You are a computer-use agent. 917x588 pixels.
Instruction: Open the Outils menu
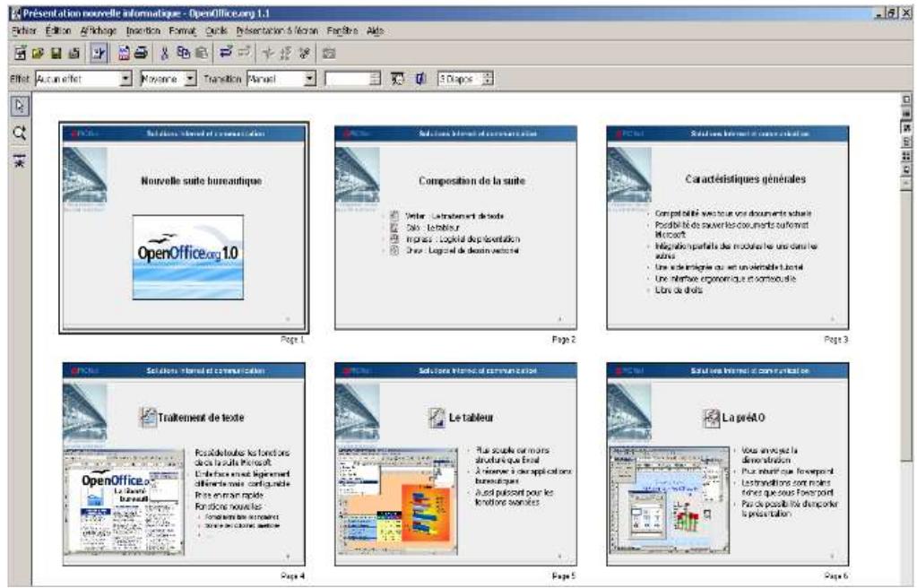pos(216,30)
